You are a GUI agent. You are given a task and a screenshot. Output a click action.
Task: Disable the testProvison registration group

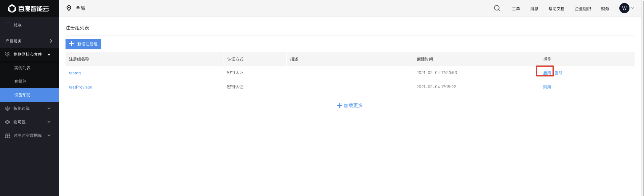click(547, 87)
